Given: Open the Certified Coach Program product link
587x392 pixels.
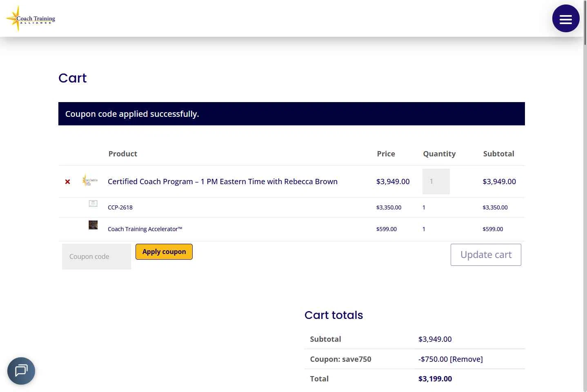Looking at the screenshot, I should coord(222,182).
